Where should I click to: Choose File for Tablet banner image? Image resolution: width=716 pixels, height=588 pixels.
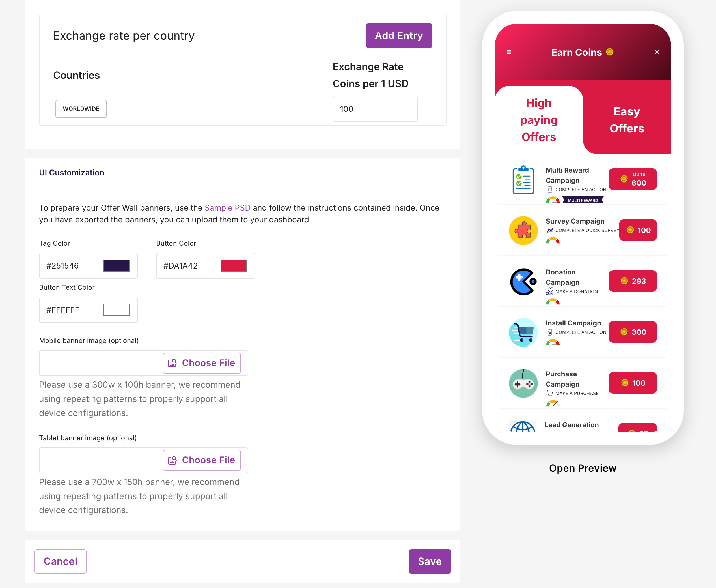202,460
